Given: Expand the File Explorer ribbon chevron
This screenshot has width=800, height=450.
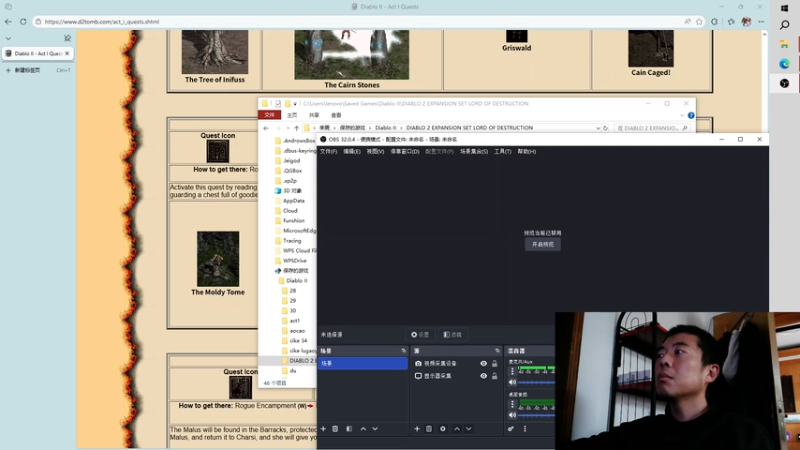Looking at the screenshot, I should click(682, 115).
